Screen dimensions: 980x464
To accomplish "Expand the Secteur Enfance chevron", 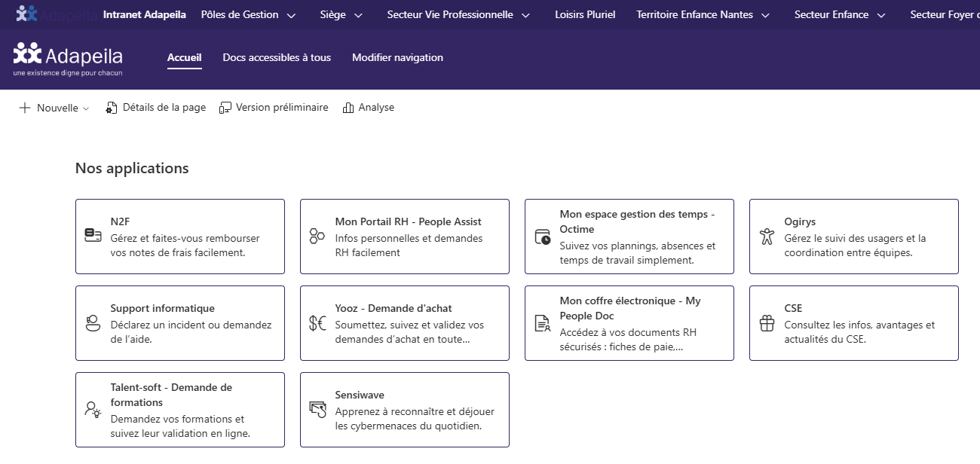I will pyautogui.click(x=881, y=15).
